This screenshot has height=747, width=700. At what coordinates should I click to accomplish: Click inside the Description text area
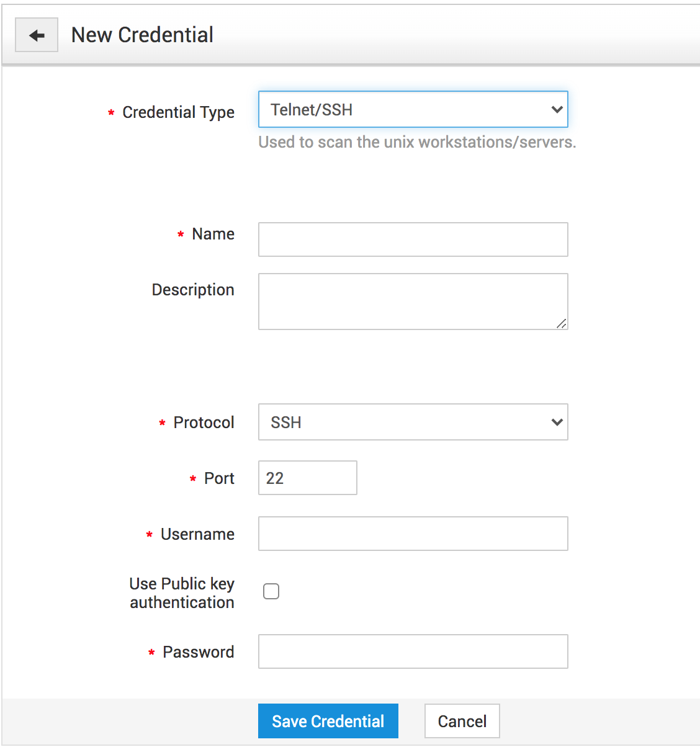413,302
